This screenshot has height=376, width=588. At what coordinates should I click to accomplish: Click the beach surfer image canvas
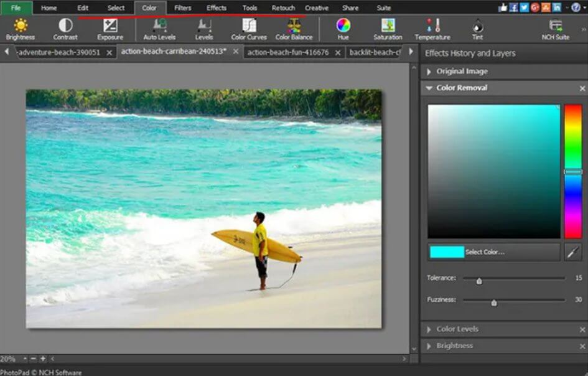[203, 209]
